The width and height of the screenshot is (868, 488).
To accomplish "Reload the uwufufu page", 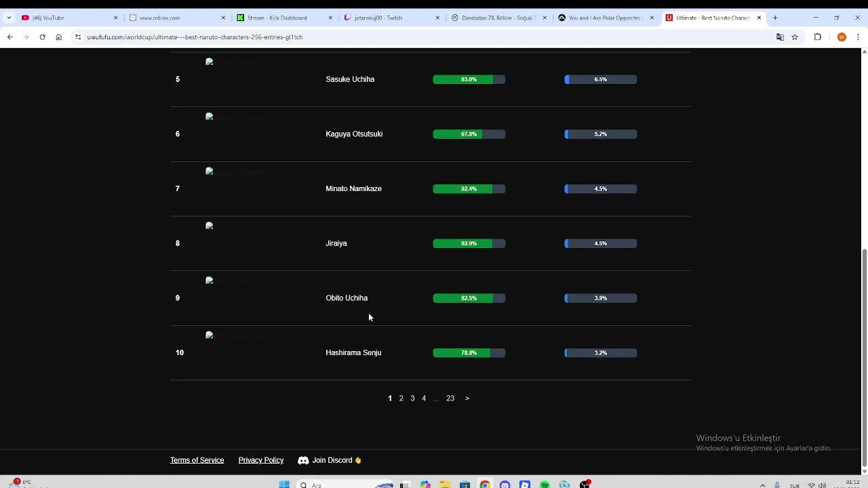I will (x=42, y=37).
